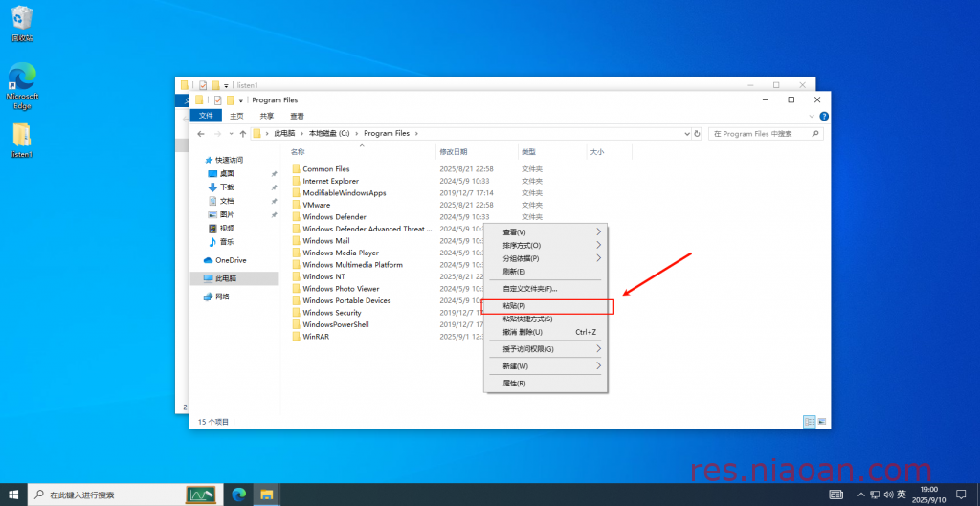Open the blue Help question mark icon

pos(824,116)
